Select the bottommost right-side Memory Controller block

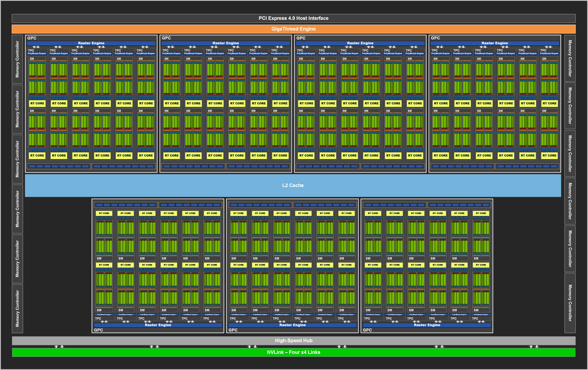[x=570, y=303]
